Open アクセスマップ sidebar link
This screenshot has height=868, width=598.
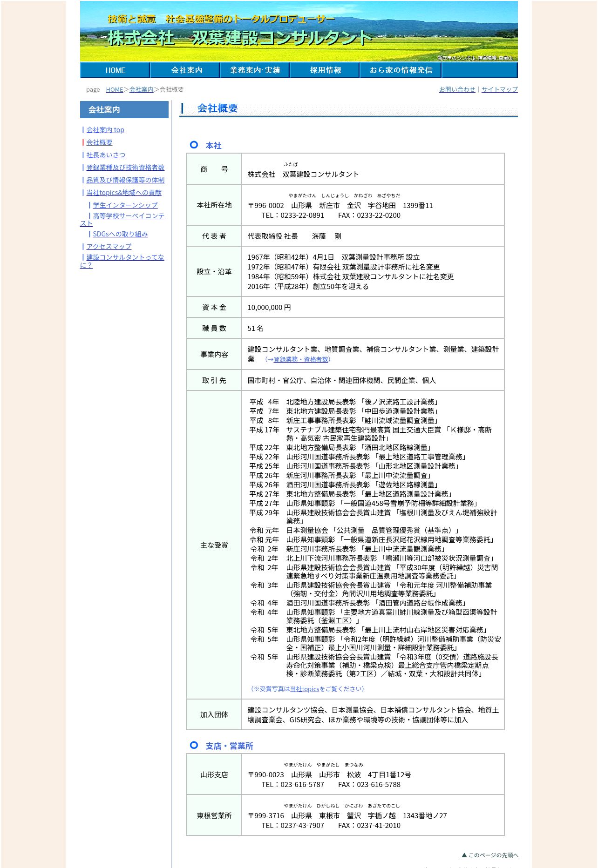click(109, 247)
